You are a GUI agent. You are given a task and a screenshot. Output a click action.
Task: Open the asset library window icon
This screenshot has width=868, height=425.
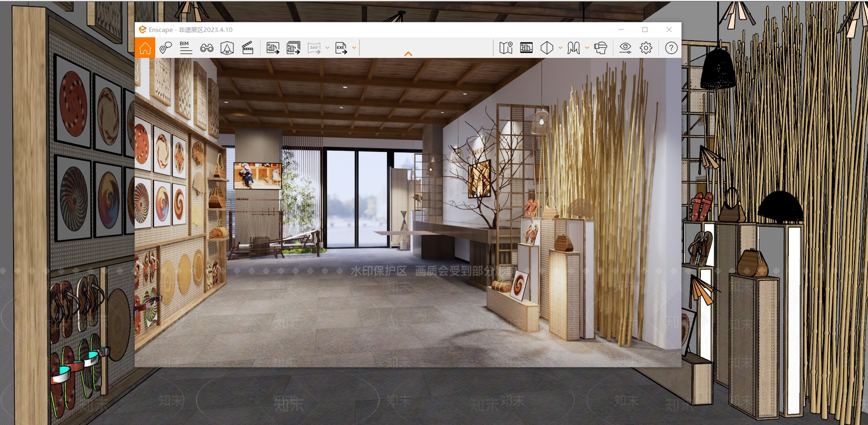pyautogui.click(x=526, y=48)
